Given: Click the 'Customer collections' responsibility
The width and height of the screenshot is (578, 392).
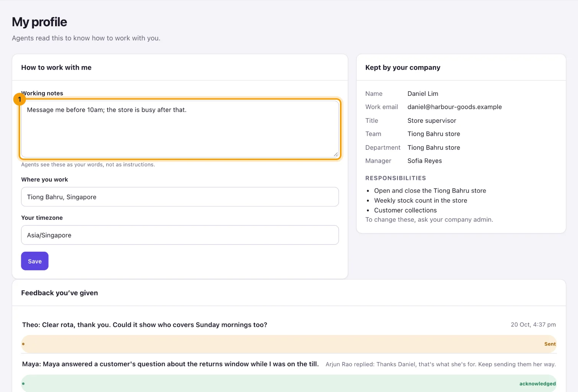Looking at the screenshot, I should 405,210.
